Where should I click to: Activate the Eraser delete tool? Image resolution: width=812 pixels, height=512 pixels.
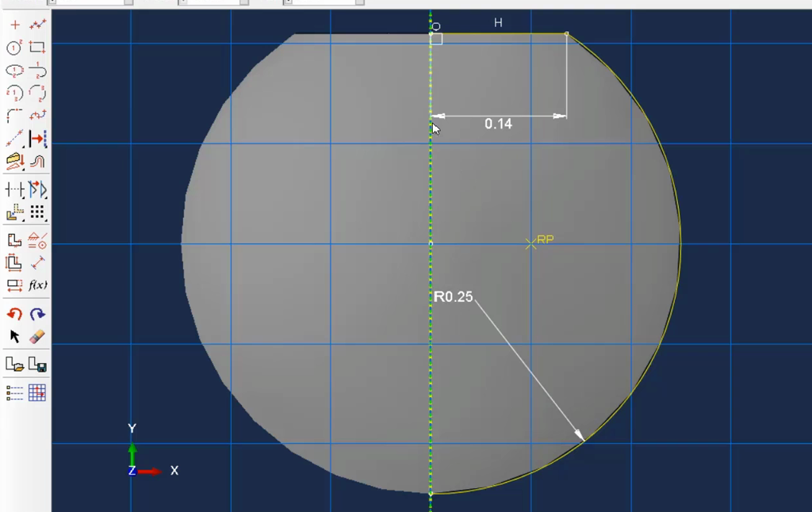coord(37,337)
